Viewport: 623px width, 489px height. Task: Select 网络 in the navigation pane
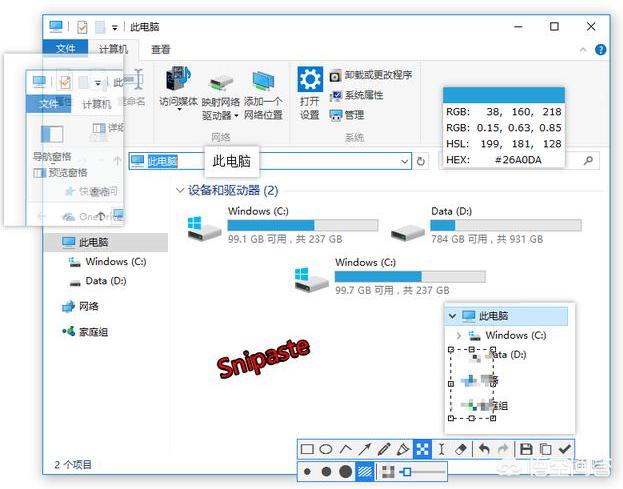pyautogui.click(x=80, y=306)
